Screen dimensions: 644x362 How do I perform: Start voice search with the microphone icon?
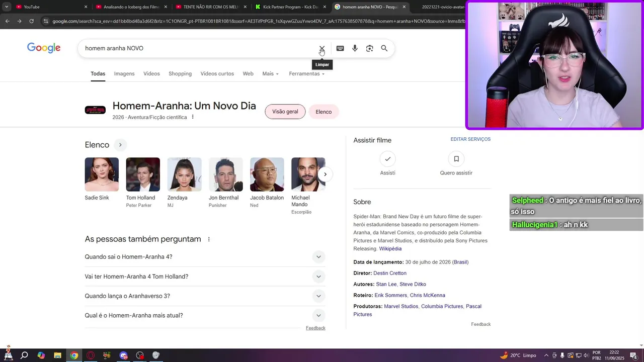(355, 48)
